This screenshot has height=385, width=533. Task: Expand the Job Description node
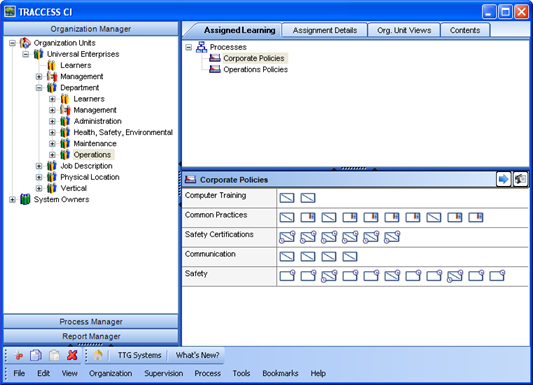39,166
